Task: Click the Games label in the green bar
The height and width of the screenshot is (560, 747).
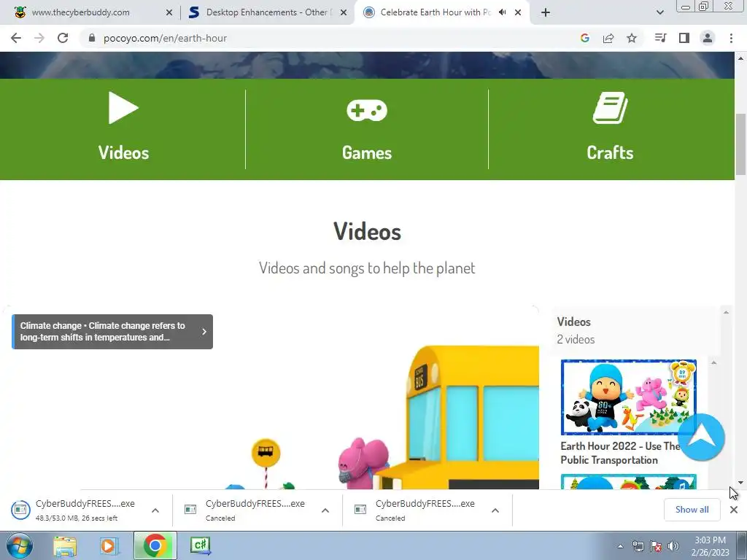Action: [367, 153]
